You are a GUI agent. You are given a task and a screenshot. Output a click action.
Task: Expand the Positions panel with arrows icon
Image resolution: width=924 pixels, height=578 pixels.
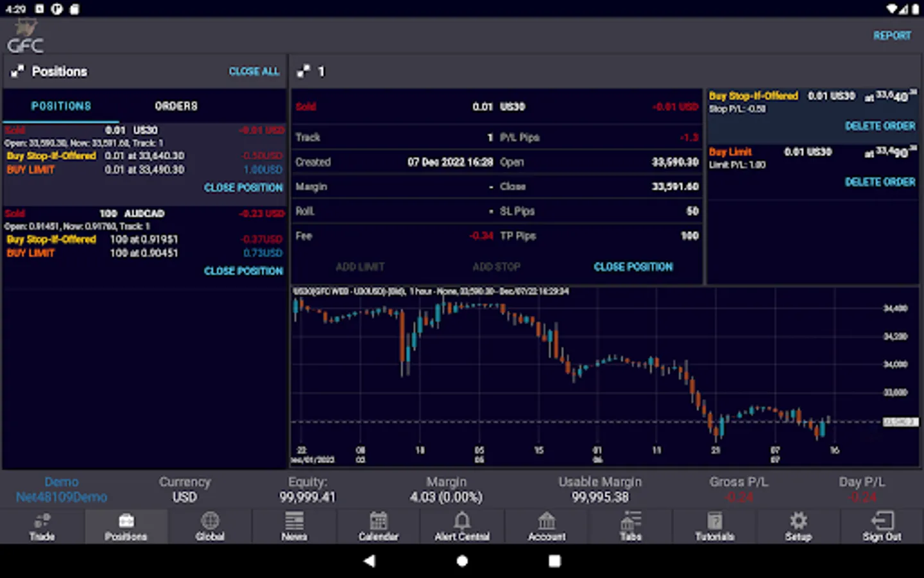[17, 71]
